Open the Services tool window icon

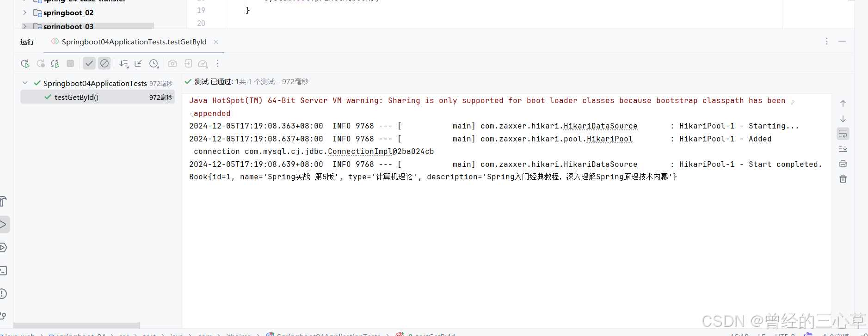point(3,248)
